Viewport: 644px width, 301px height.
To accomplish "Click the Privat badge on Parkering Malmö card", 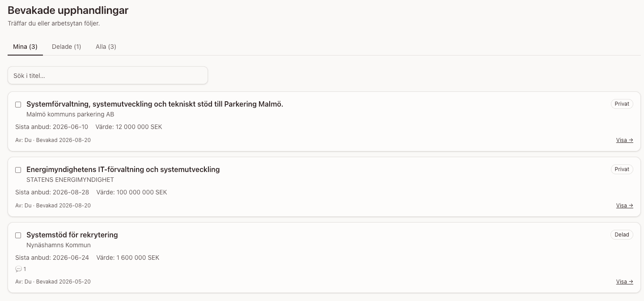I will [x=622, y=104].
